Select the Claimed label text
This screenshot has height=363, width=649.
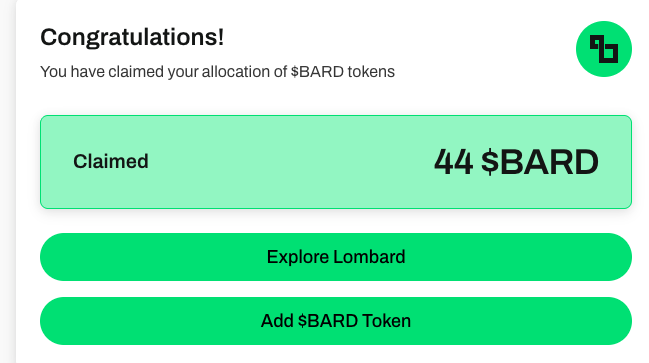pyautogui.click(x=111, y=161)
